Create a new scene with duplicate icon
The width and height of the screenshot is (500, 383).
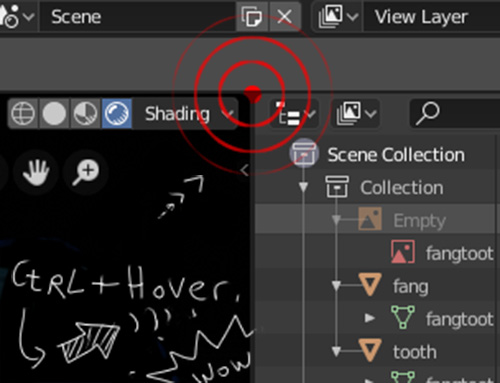pos(252,16)
